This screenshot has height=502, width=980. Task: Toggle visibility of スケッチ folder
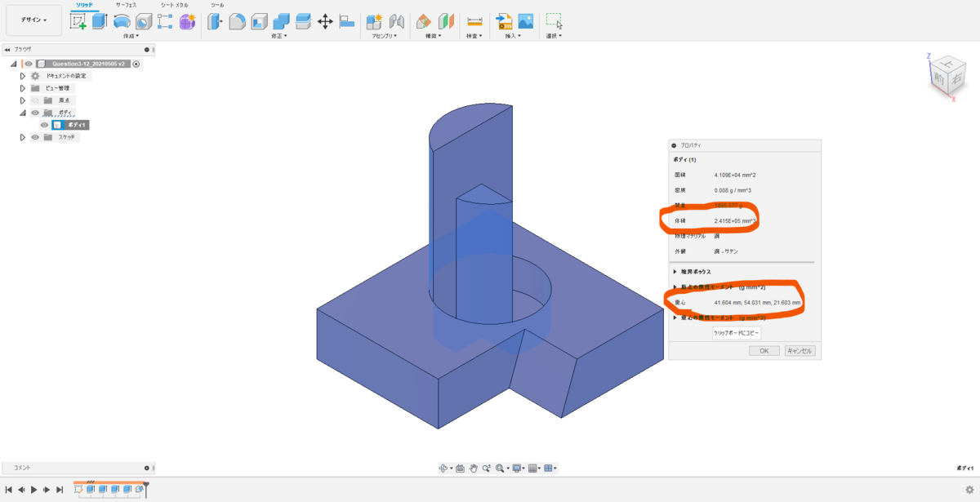[35, 137]
